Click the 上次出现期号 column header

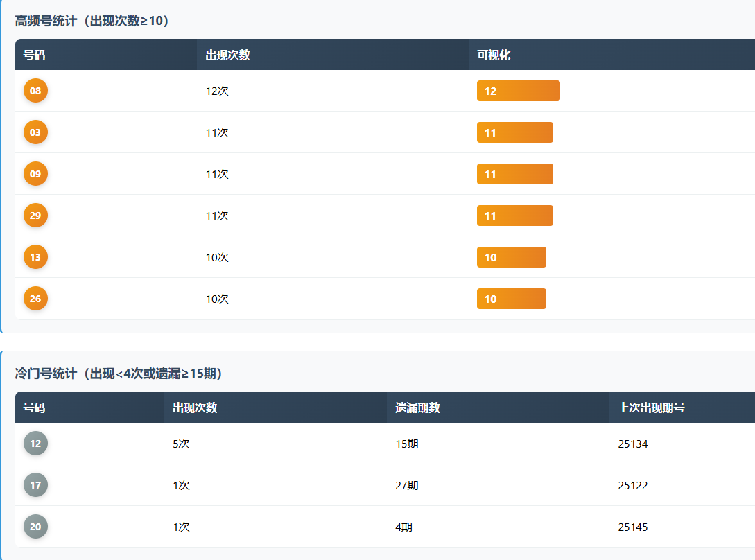click(651, 408)
